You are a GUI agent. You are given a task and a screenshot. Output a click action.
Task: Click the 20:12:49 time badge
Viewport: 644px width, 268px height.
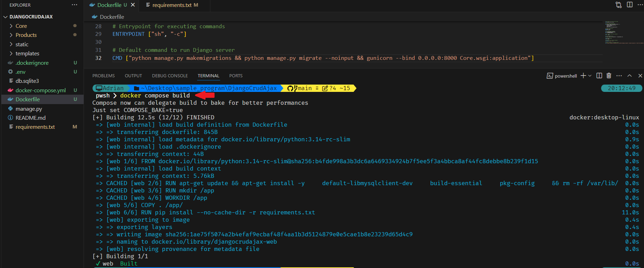(622, 88)
